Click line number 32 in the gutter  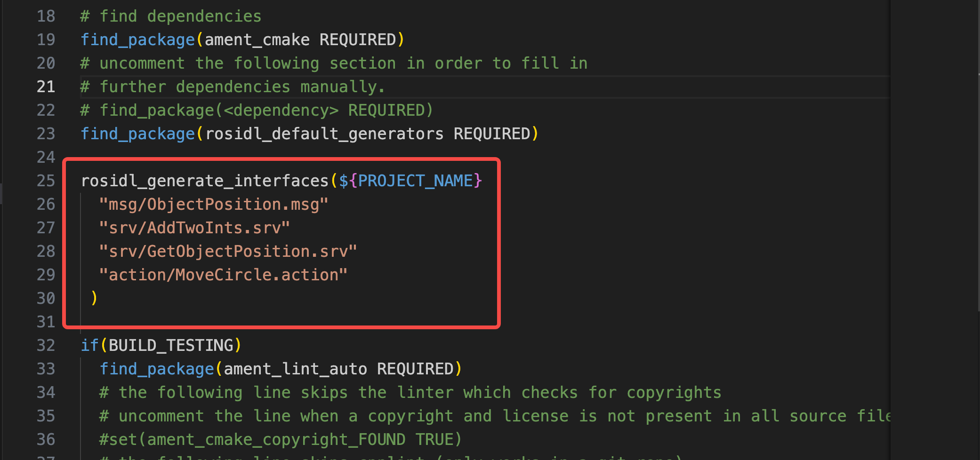point(46,346)
